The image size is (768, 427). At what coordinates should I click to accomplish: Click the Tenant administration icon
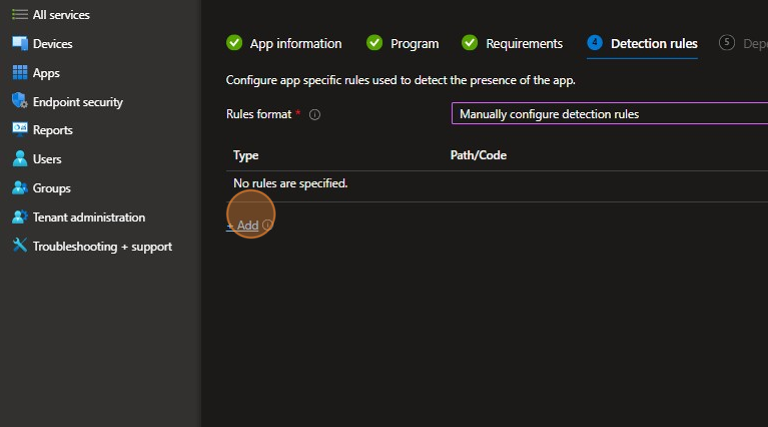[x=19, y=217]
